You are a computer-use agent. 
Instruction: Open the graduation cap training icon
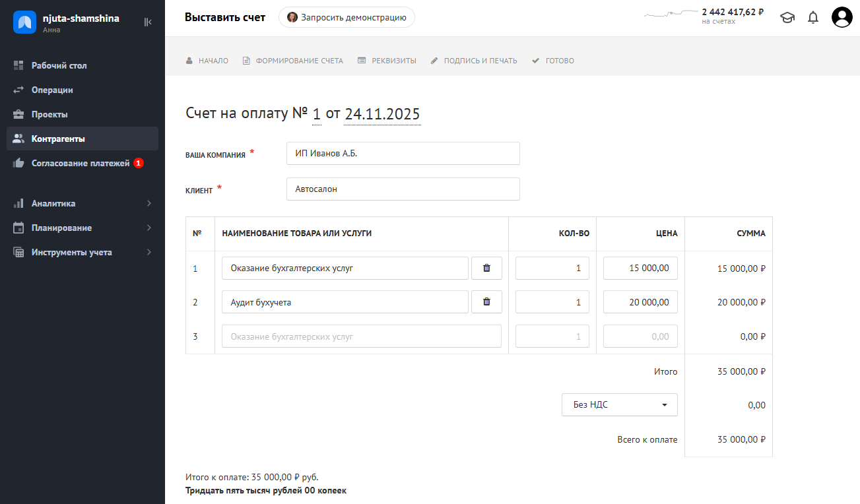tap(787, 18)
